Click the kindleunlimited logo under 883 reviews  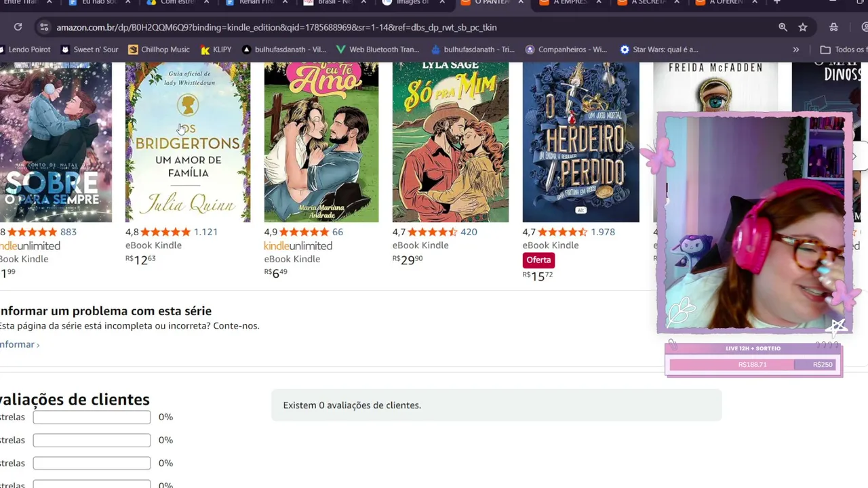(x=30, y=246)
